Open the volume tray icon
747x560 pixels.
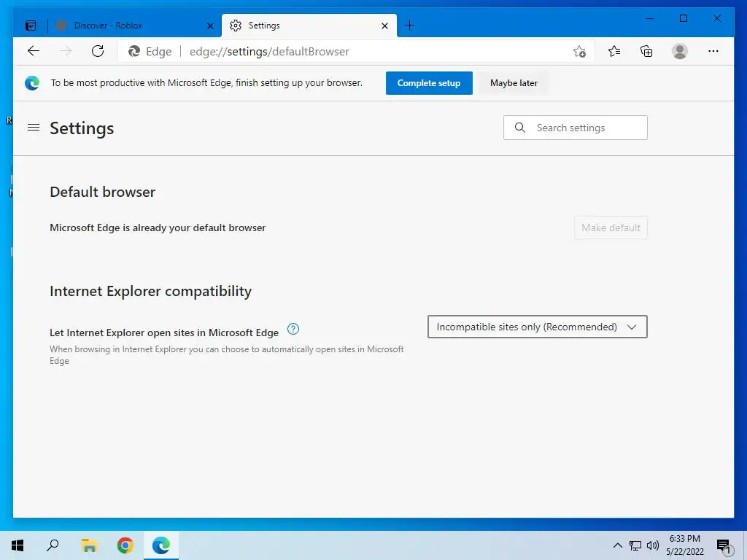653,545
